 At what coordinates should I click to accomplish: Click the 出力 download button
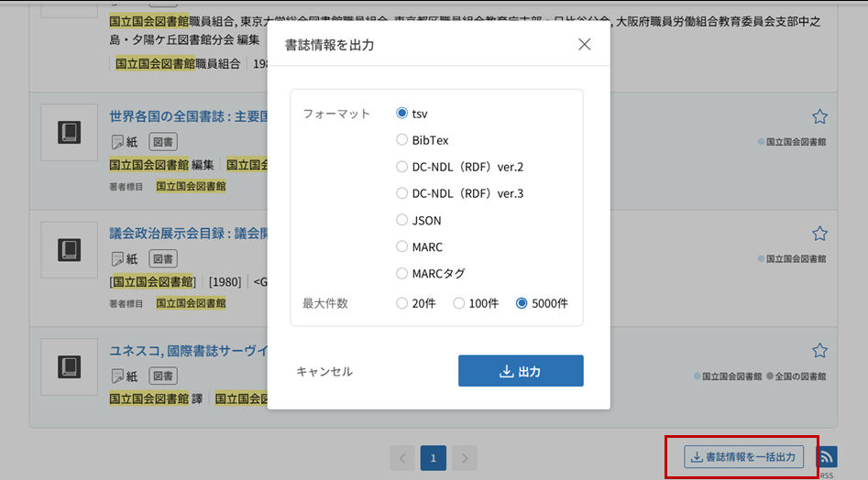tap(521, 371)
